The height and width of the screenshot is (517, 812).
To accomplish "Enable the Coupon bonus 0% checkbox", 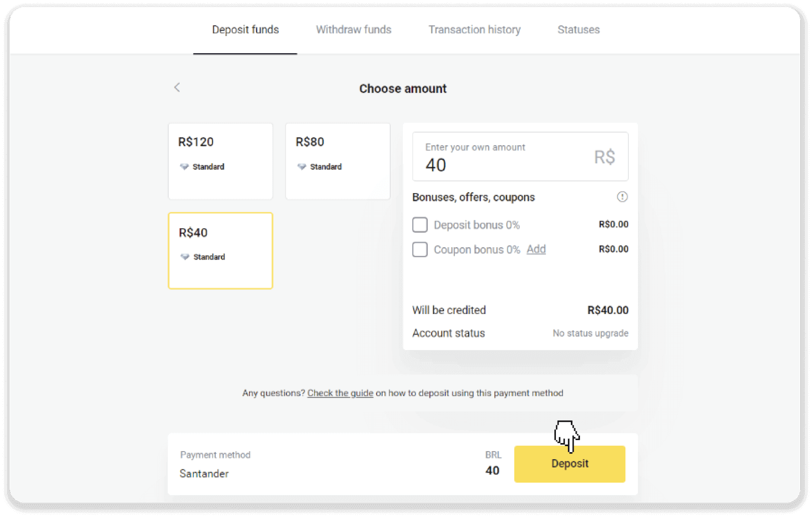I will tap(420, 249).
